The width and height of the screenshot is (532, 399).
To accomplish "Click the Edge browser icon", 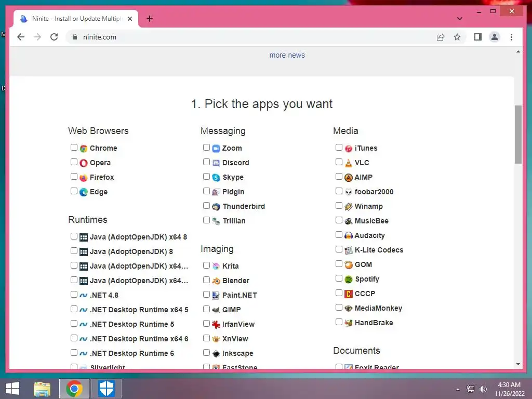I will [84, 192].
